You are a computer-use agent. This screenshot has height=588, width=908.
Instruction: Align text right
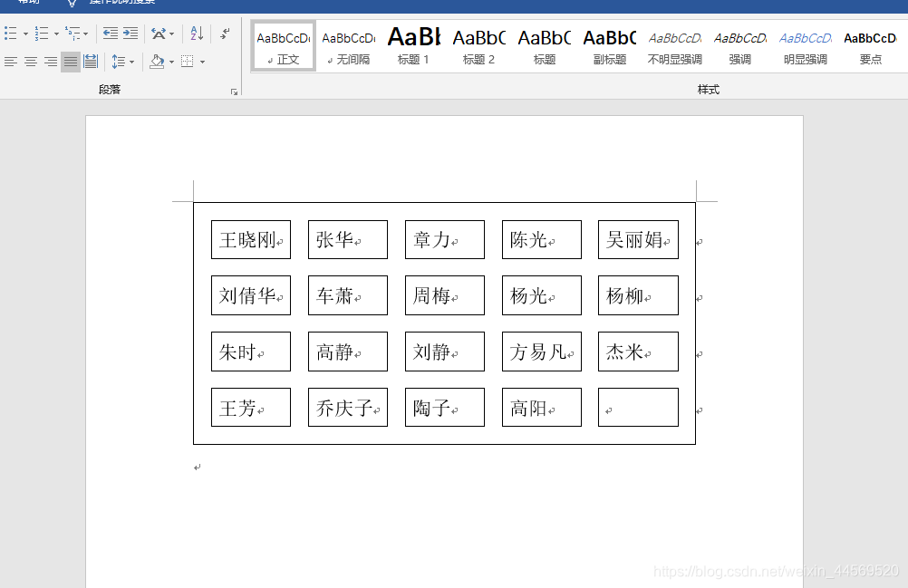coord(51,62)
